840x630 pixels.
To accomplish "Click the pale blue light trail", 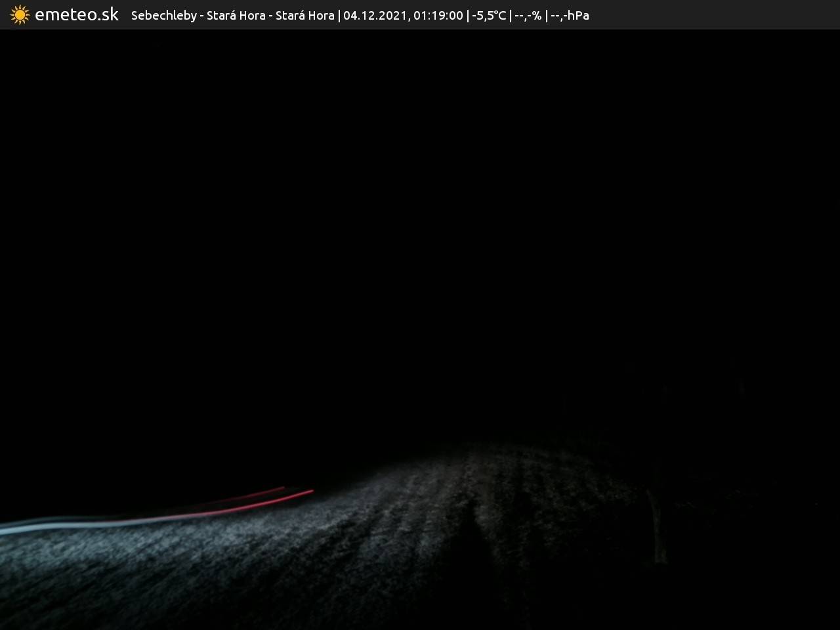I will coord(59,526).
